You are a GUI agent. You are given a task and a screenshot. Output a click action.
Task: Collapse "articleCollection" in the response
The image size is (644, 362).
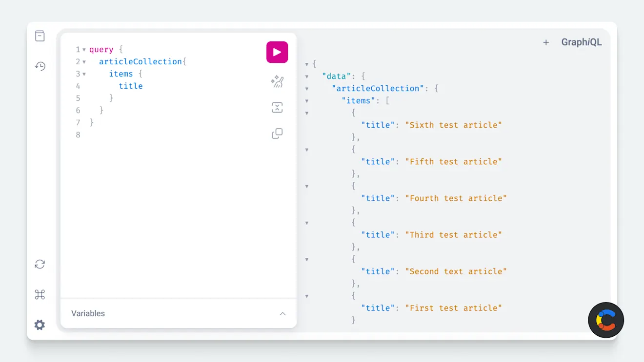(307, 89)
